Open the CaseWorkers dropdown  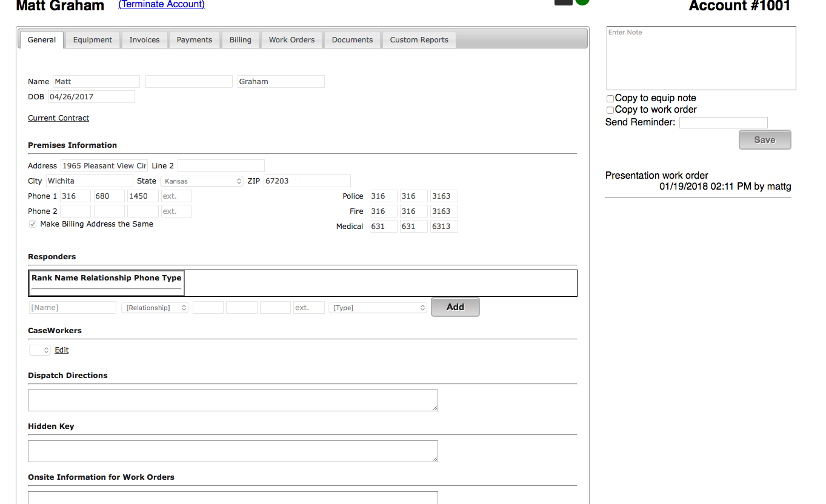click(x=40, y=350)
